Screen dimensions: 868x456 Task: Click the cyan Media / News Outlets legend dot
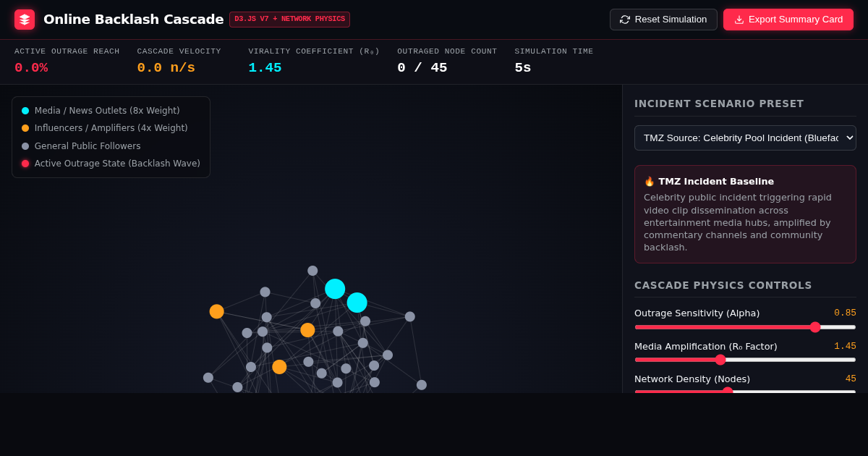(x=25, y=111)
